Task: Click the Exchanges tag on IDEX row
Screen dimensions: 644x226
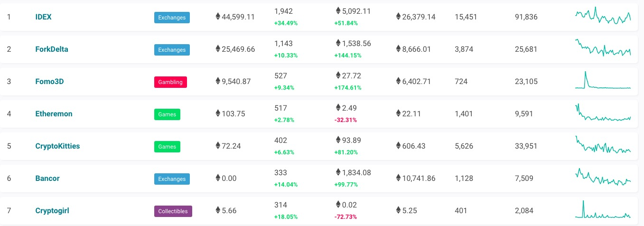Action: 172,18
